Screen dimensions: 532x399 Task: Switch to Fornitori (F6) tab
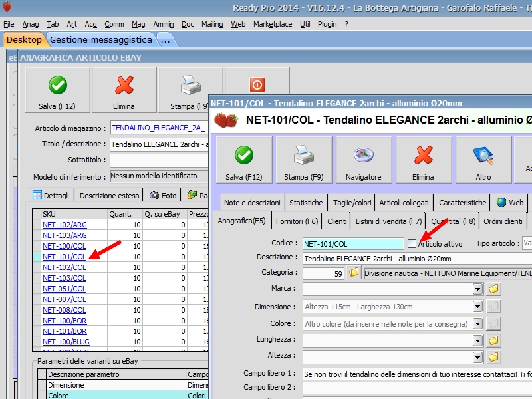point(297,221)
